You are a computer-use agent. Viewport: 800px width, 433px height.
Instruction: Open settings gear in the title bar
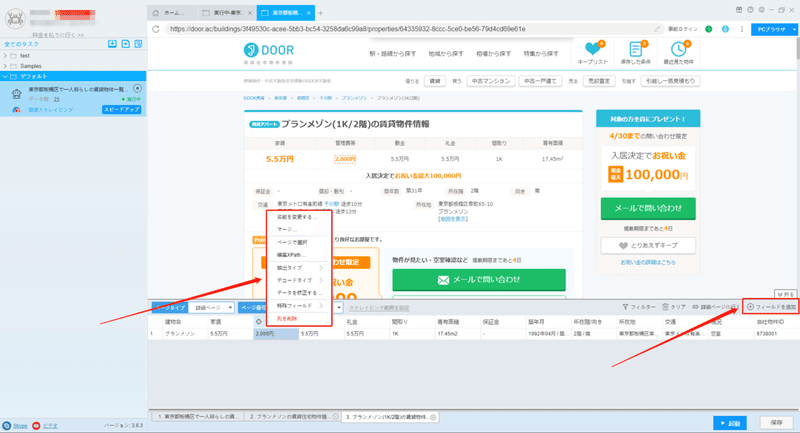click(x=761, y=10)
